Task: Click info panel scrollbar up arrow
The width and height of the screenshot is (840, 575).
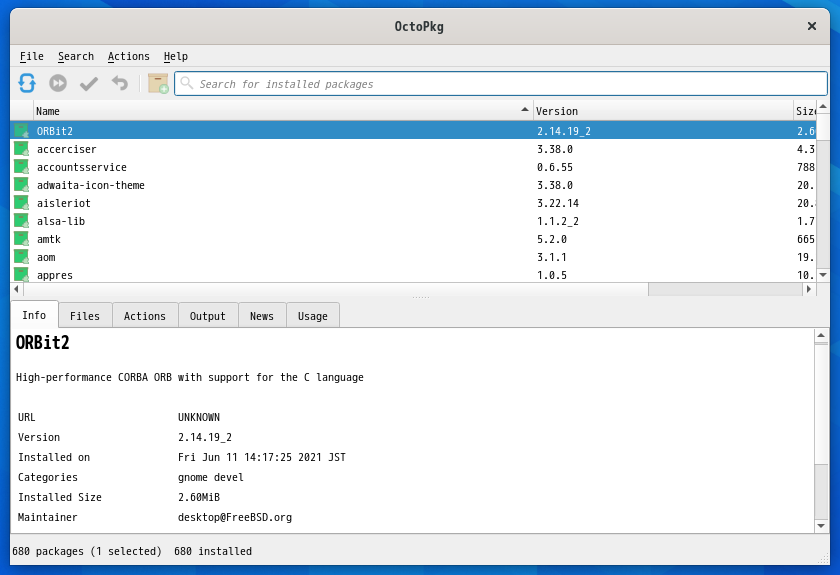Action: (821, 335)
